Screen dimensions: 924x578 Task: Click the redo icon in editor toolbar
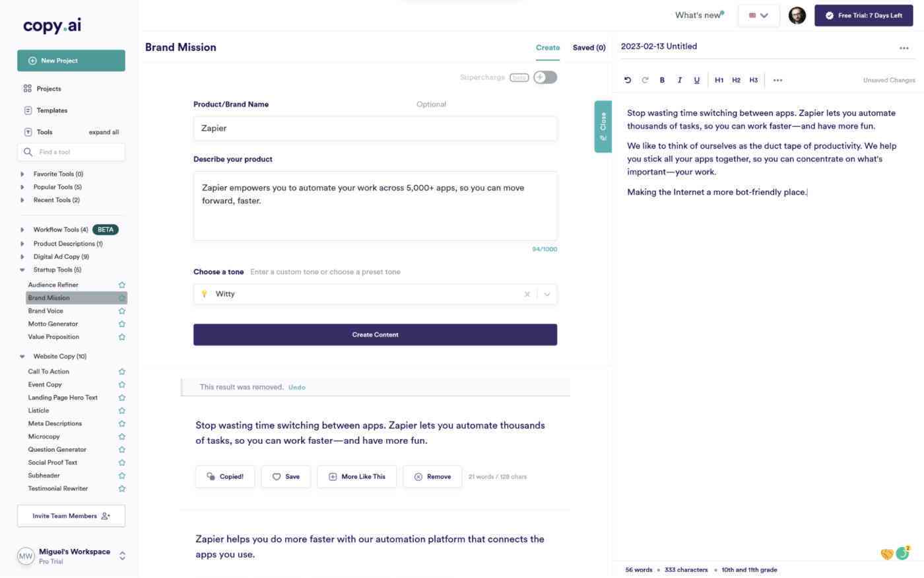tap(645, 80)
